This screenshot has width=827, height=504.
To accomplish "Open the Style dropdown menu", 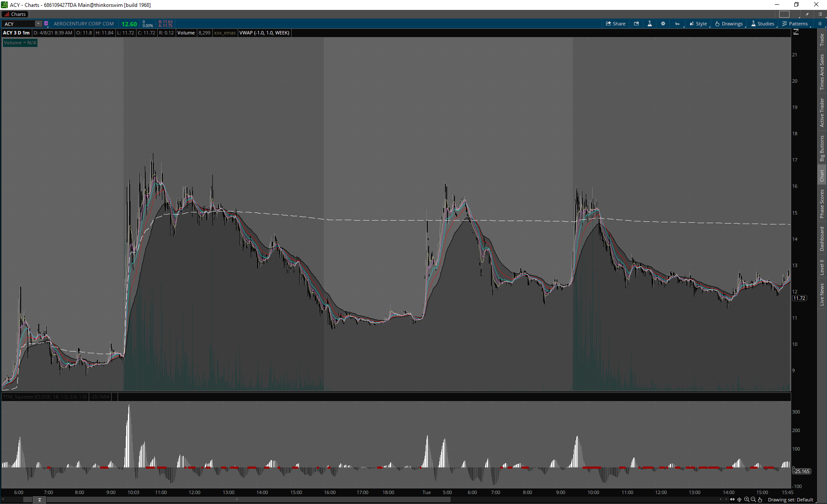I will point(698,24).
